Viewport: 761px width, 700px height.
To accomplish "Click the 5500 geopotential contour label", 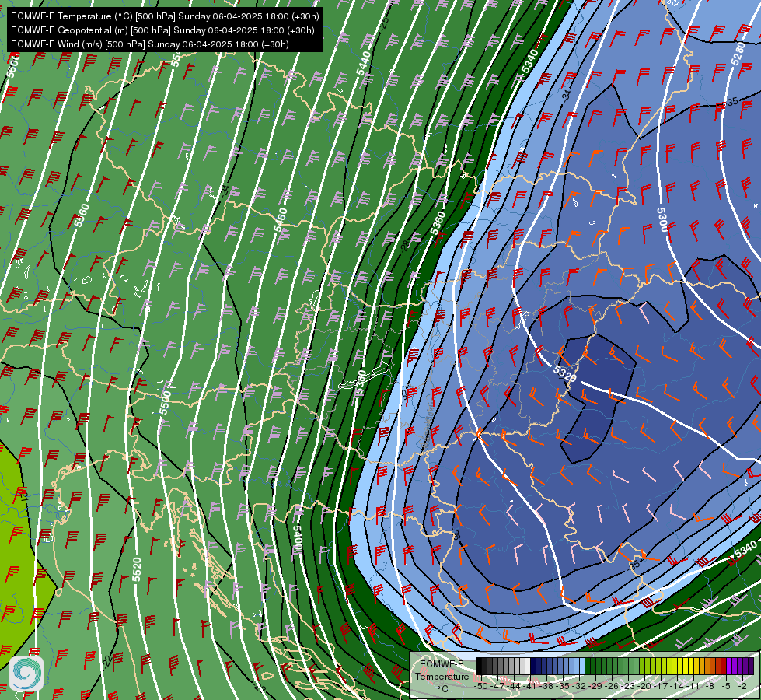I will tap(165, 402).
